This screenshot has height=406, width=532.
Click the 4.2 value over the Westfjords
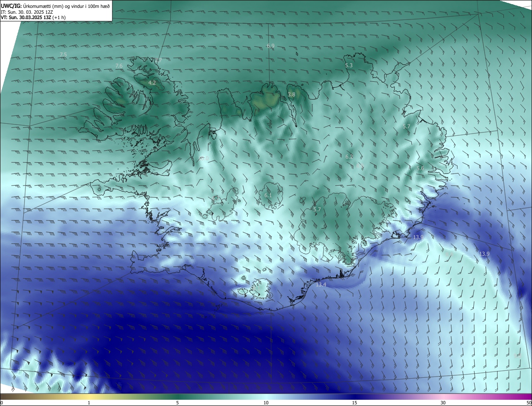click(x=152, y=83)
